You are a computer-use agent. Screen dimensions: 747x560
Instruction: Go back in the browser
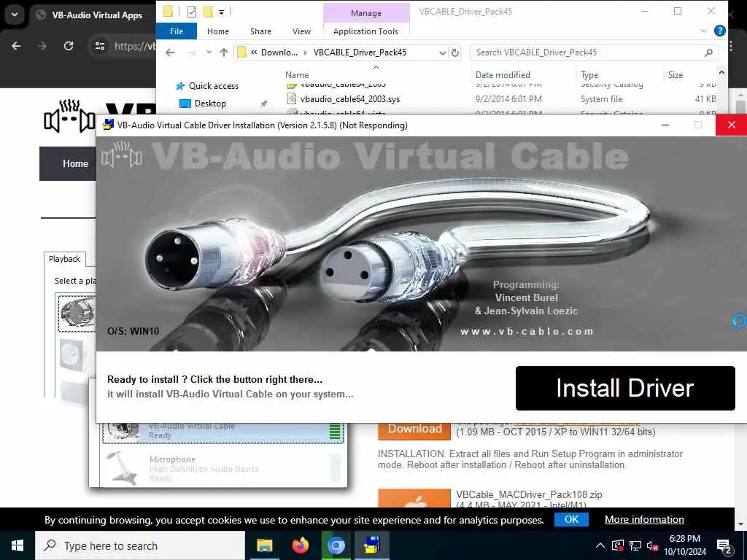click(x=16, y=46)
